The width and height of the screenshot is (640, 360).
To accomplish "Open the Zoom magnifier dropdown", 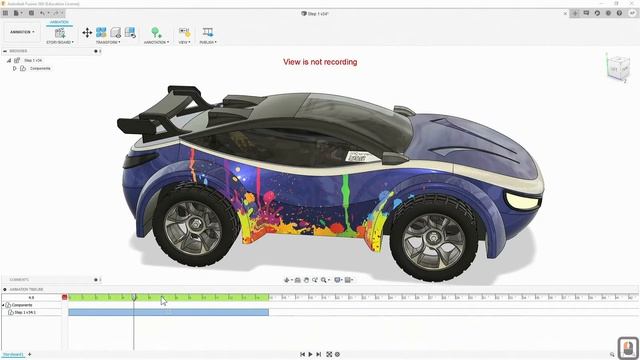I will point(324,280).
